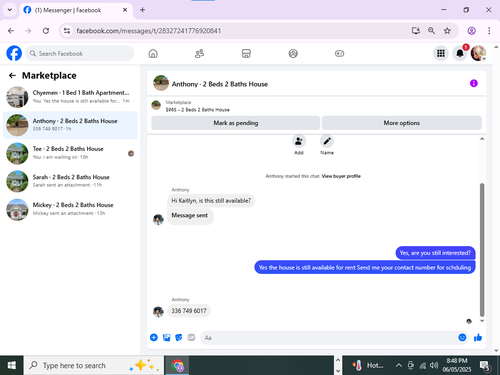Select the Anthony 2 Beds 2 Baths conversation
500x375 pixels.
[70, 125]
